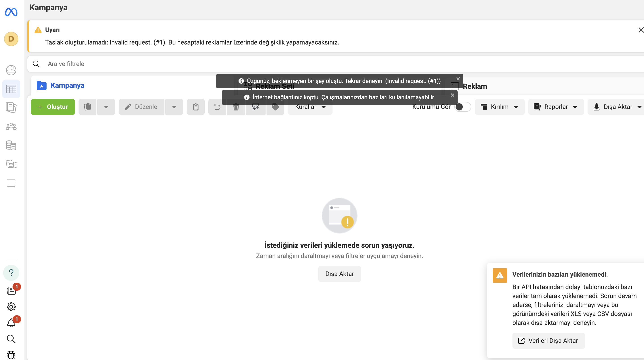Select the campaigns table icon in sidebar
The height and width of the screenshot is (360, 644).
coord(11,89)
